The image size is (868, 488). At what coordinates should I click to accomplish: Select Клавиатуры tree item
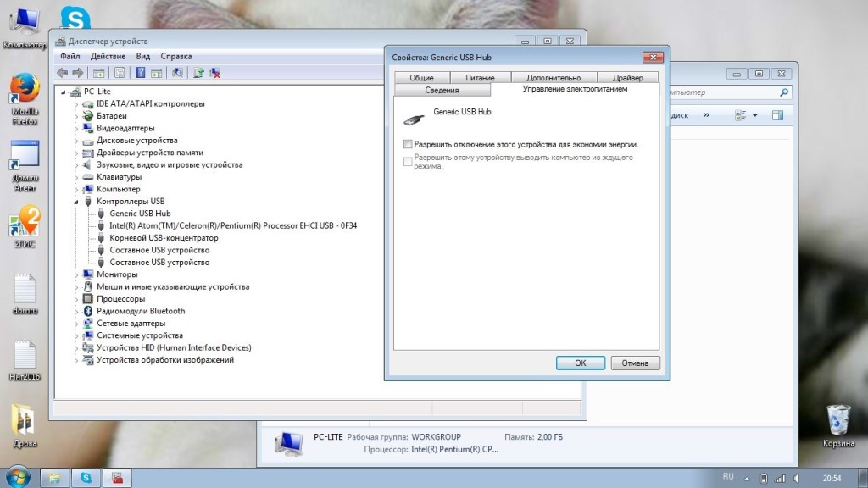[x=119, y=177]
